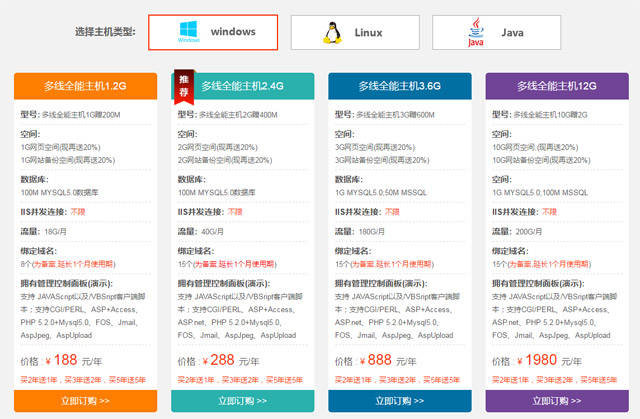
Task: Click the blue 立即订购 button for 3.6G
Action: (x=400, y=401)
